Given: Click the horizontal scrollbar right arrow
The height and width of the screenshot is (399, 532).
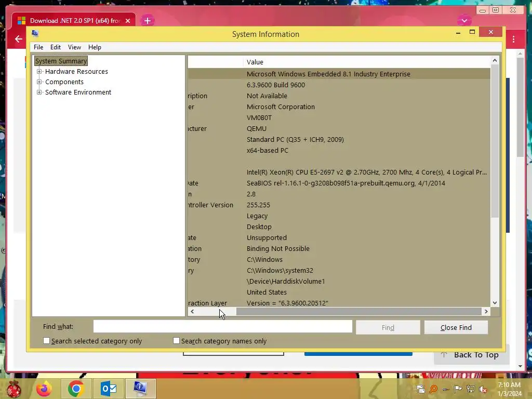Looking at the screenshot, I should tap(486, 312).
